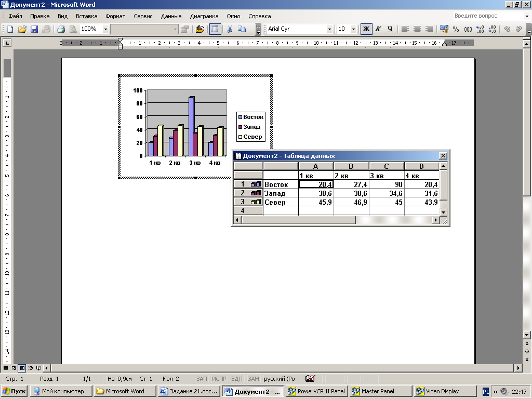532x399 pixels.
Task: Open the Справка menu
Action: tap(260, 16)
